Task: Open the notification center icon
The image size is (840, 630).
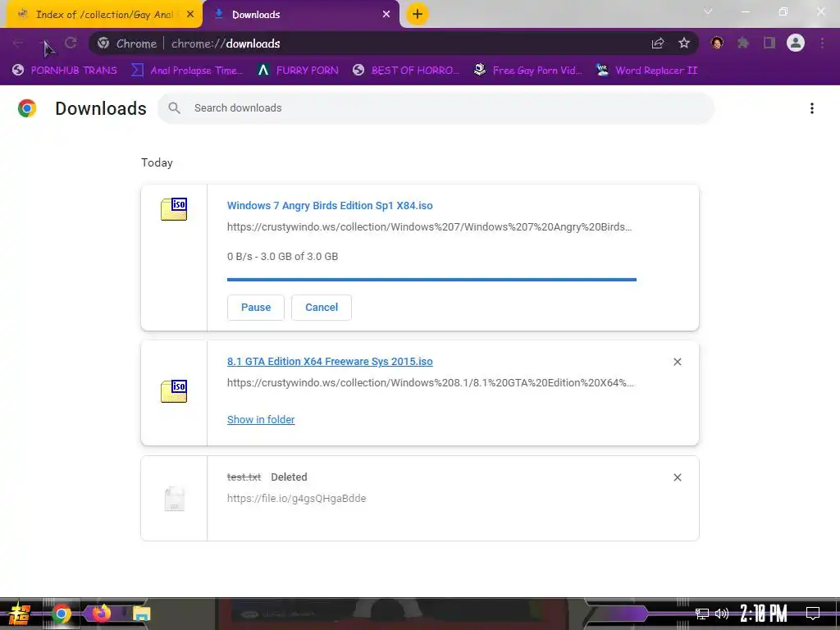Action: [x=813, y=614]
